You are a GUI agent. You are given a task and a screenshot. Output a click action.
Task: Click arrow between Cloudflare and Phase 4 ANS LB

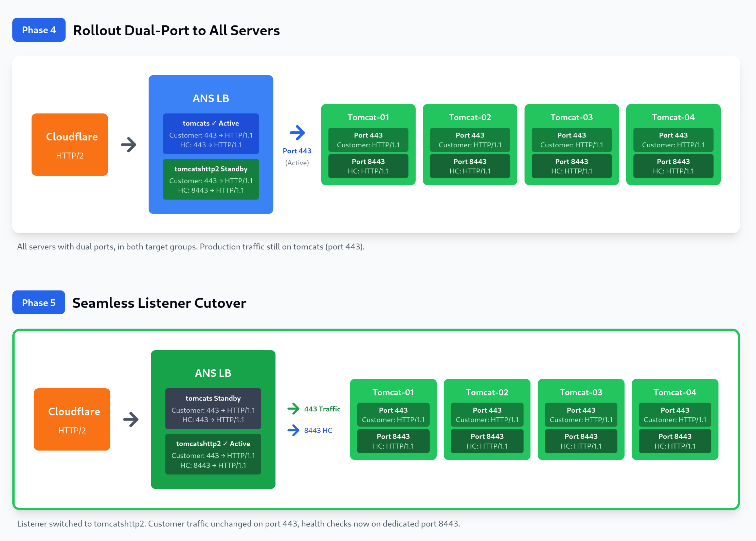coord(129,145)
